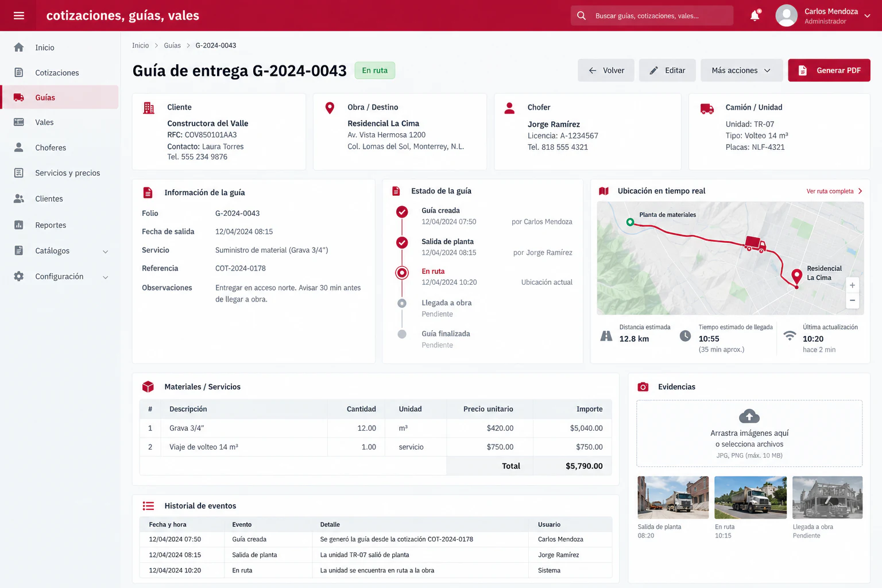Click the Guías breadcrumb link

coord(172,45)
